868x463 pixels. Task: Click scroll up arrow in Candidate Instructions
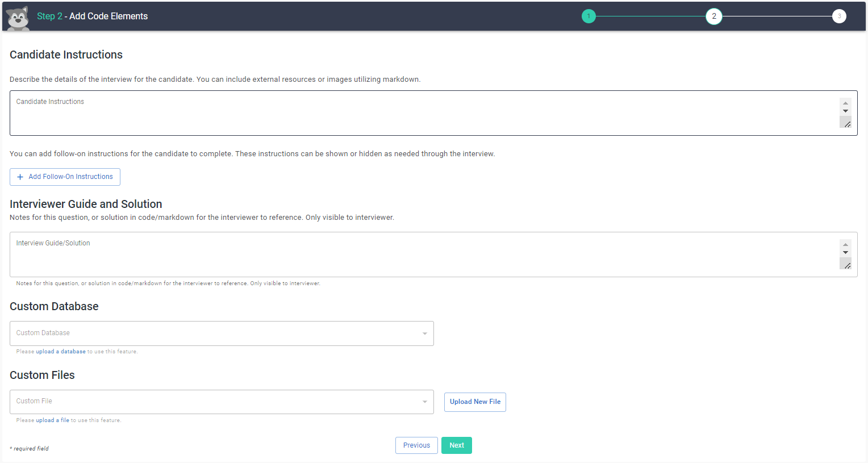[x=845, y=103]
